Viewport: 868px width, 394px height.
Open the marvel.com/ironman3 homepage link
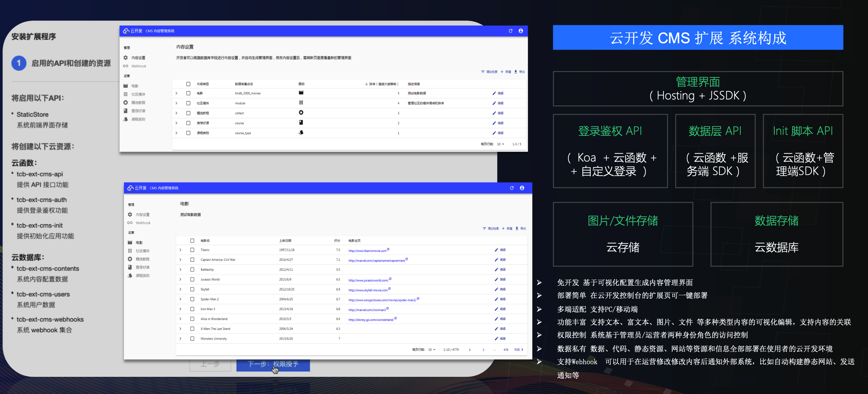click(x=367, y=310)
